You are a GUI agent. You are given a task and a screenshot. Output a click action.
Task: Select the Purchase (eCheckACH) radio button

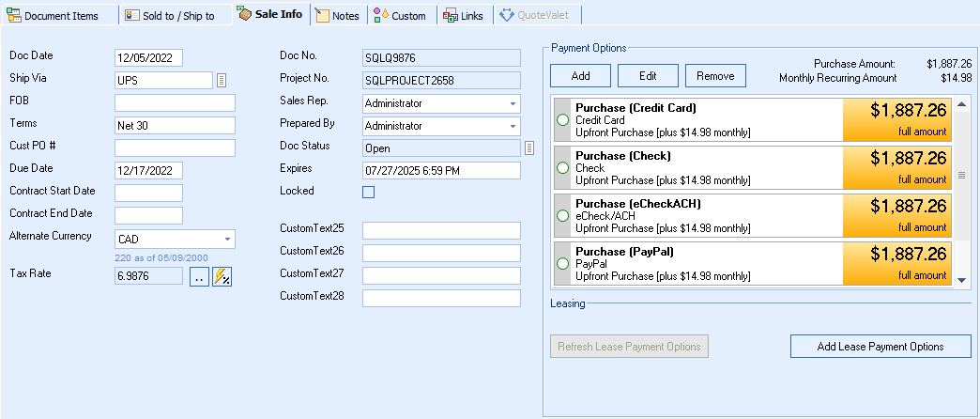tap(563, 216)
